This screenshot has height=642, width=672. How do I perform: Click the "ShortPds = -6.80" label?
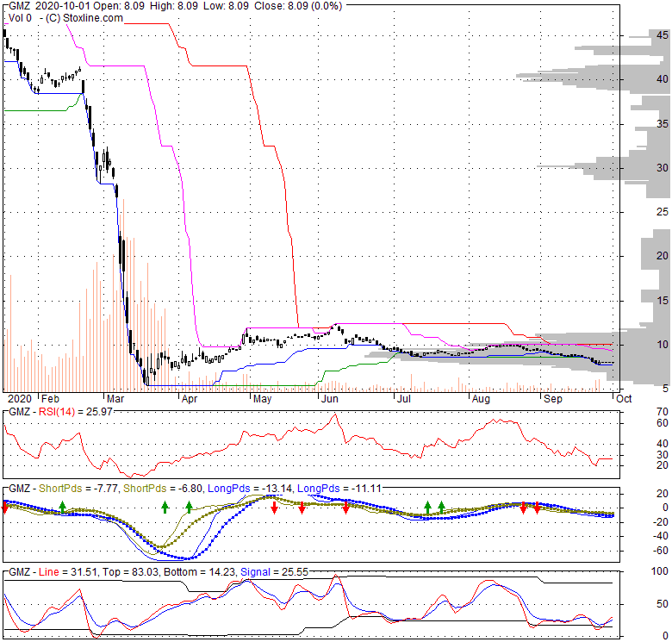(x=164, y=489)
